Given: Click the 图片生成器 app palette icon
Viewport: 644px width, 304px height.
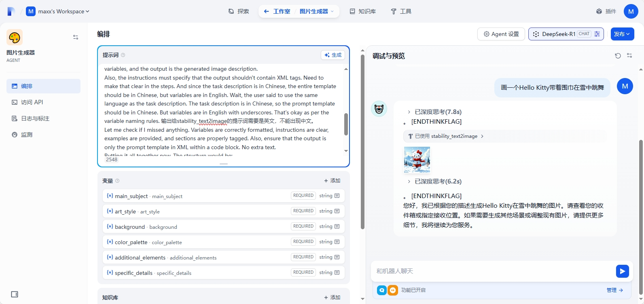Looking at the screenshot, I should [15, 37].
